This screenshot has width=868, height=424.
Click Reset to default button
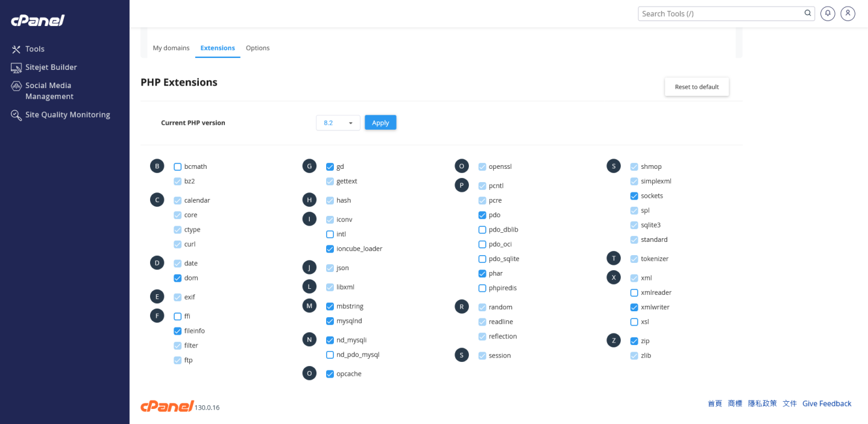click(x=696, y=87)
